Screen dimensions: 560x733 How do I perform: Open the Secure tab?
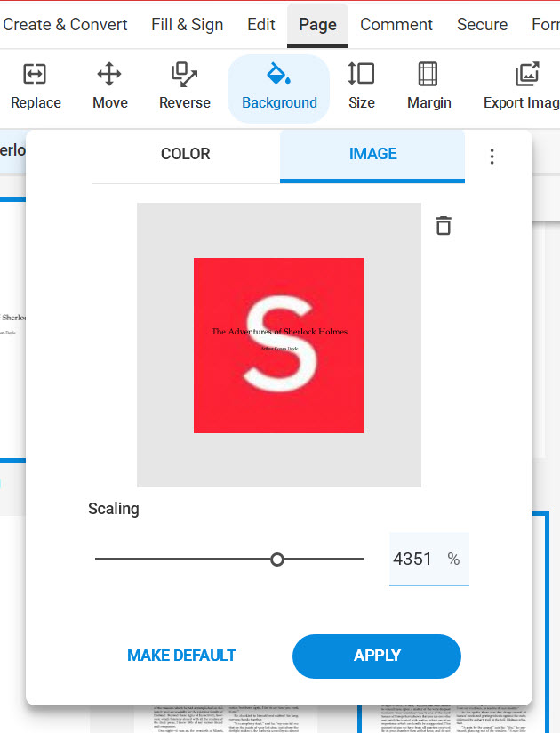(482, 24)
